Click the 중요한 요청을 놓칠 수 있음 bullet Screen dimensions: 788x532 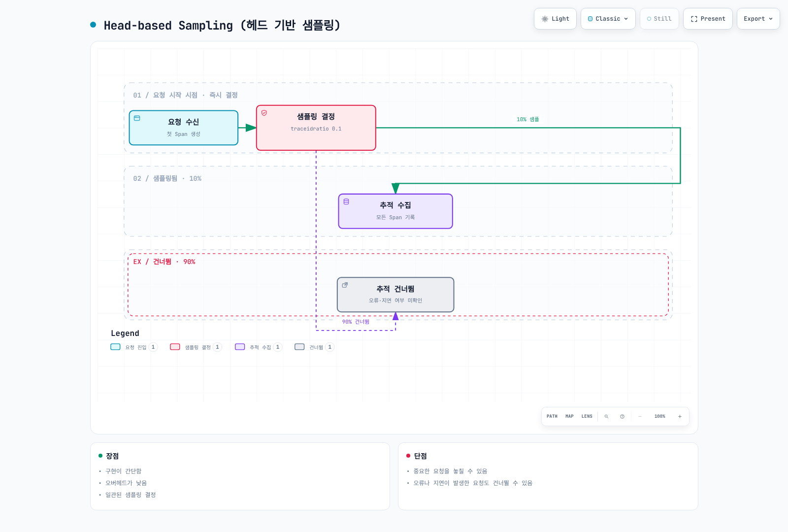[450, 471]
